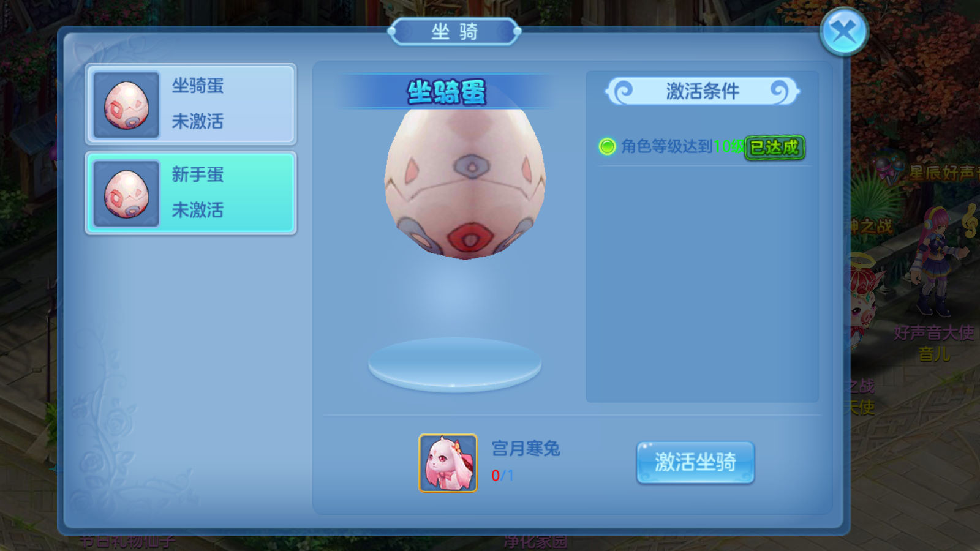The image size is (980, 551).
Task: Click the 角色等级达到10级 condition text
Action: pos(682,147)
